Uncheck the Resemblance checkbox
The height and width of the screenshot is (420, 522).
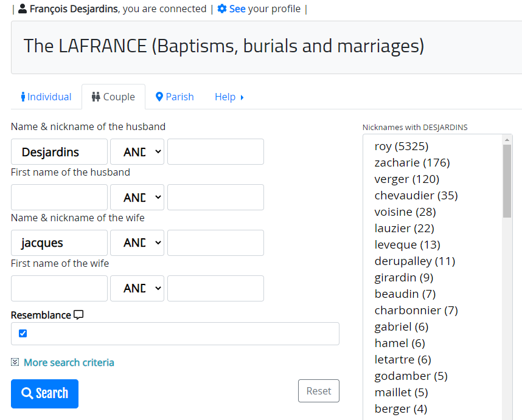pyautogui.click(x=23, y=333)
